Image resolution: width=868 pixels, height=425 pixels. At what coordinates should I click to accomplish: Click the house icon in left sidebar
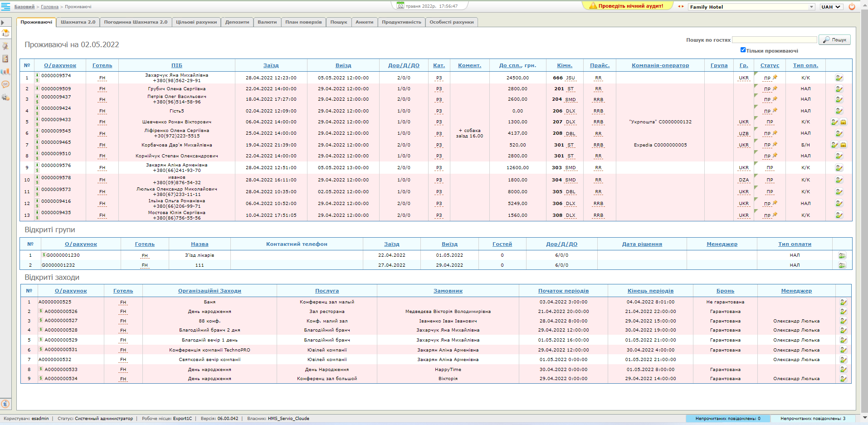pos(5,33)
